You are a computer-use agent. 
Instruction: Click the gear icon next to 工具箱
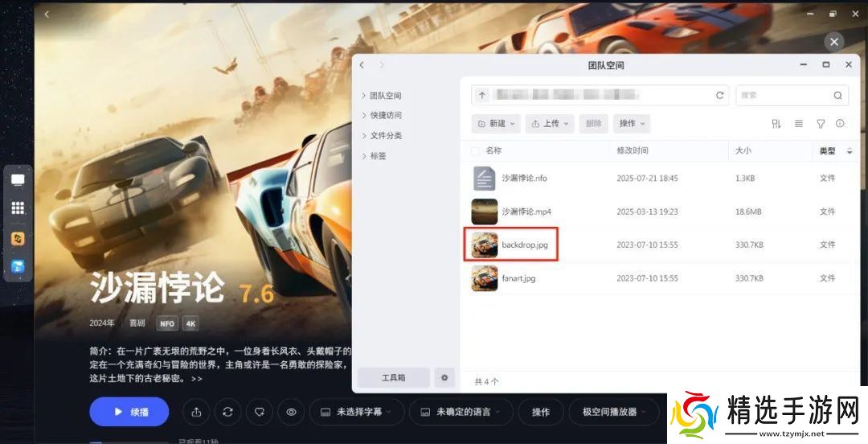[444, 377]
